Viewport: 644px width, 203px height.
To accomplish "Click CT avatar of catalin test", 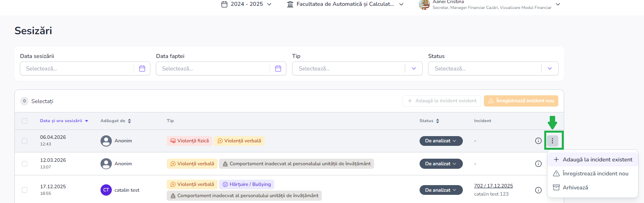I will (106, 190).
